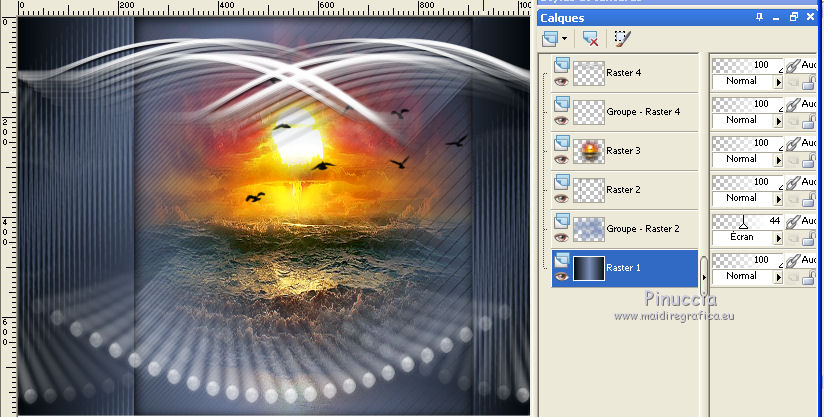Toggle auto-hide pin on Calques palette
This screenshot has width=825, height=417.
(x=759, y=17)
